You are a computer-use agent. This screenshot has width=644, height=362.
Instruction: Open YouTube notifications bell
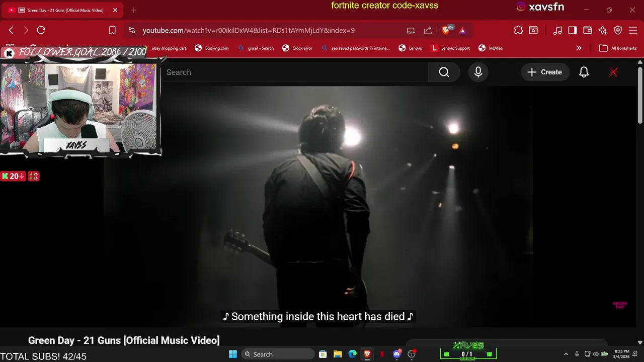[584, 72]
